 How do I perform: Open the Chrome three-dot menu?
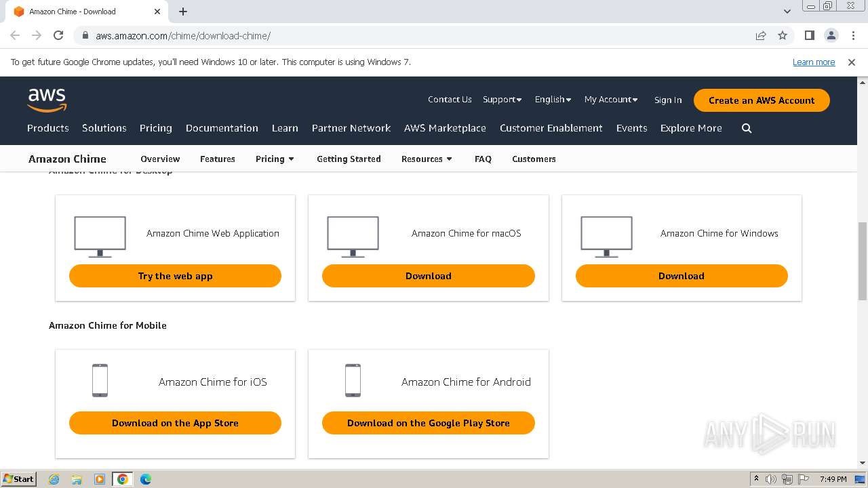852,36
